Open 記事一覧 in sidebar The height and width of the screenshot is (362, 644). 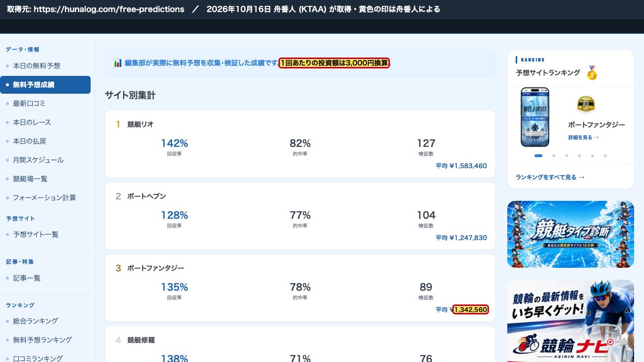click(x=27, y=278)
